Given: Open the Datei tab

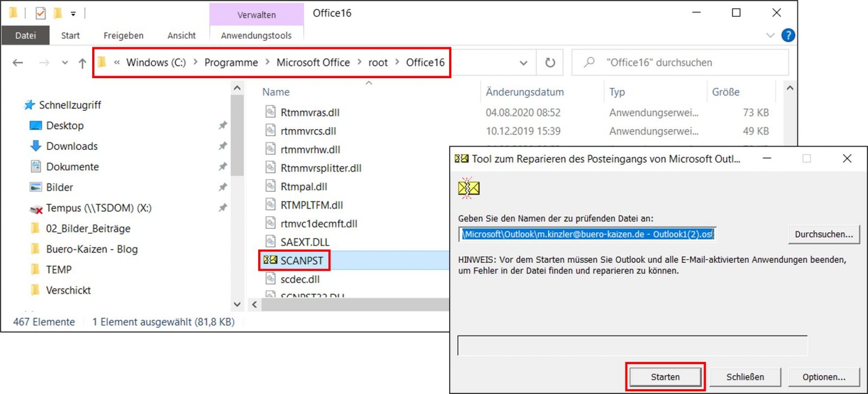Looking at the screenshot, I should 25,35.
